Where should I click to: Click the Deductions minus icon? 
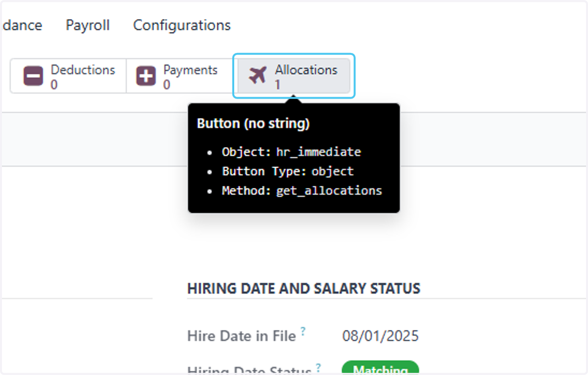click(33, 76)
